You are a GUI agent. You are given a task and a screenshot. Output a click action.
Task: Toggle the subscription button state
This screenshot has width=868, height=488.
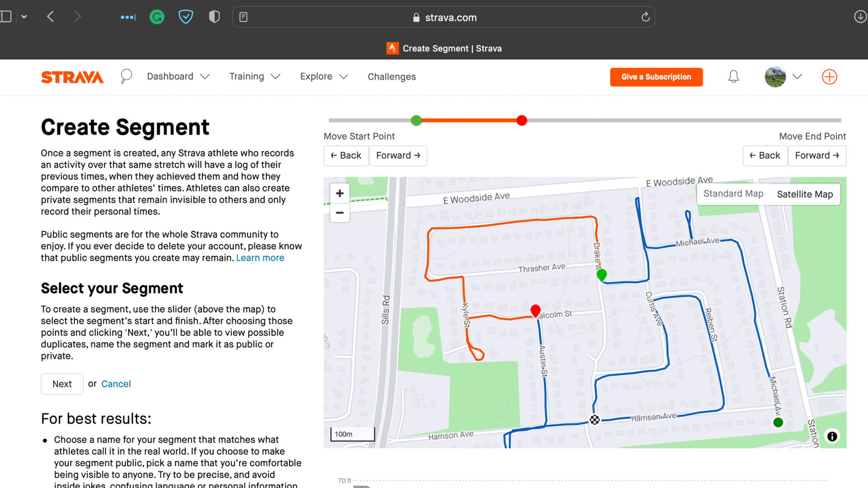tap(656, 76)
